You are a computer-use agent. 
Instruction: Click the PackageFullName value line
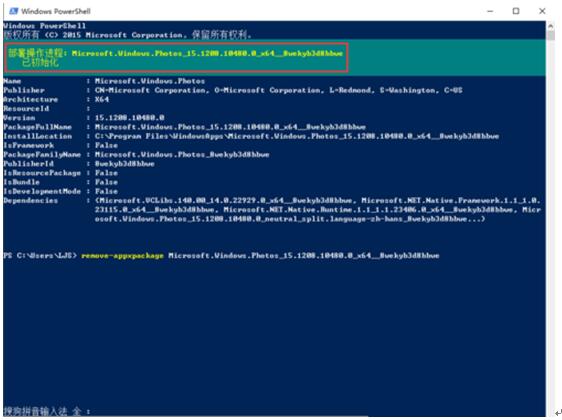(x=230, y=127)
